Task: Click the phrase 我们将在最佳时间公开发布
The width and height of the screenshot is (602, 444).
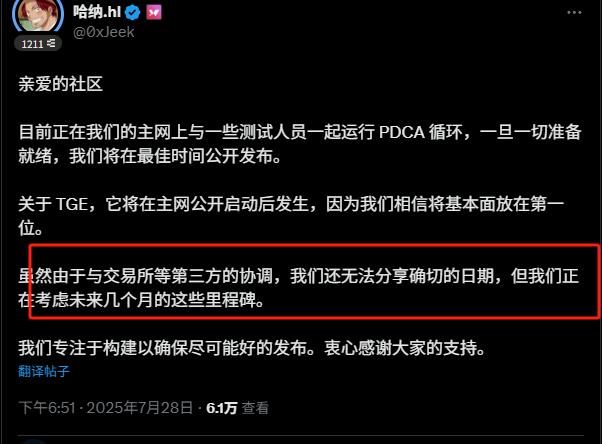Action: 171,156
